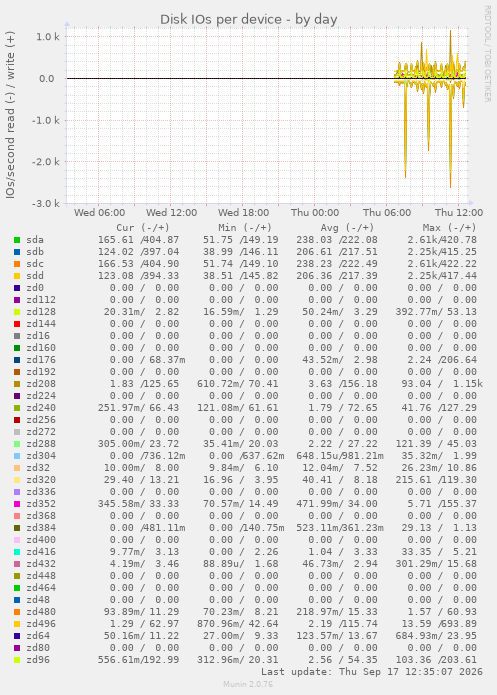Click the 'Munin 2.0.76' version footer

click(x=248, y=684)
